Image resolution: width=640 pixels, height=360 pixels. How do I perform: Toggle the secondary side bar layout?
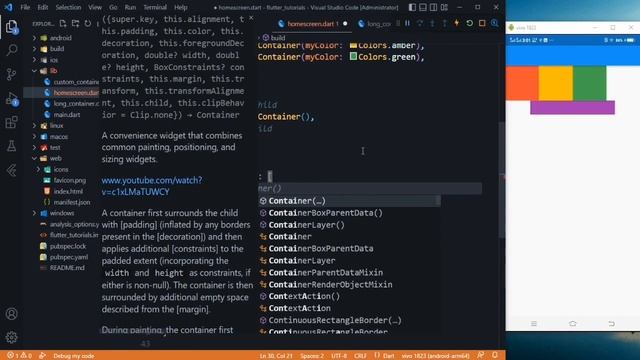pos(433,7)
